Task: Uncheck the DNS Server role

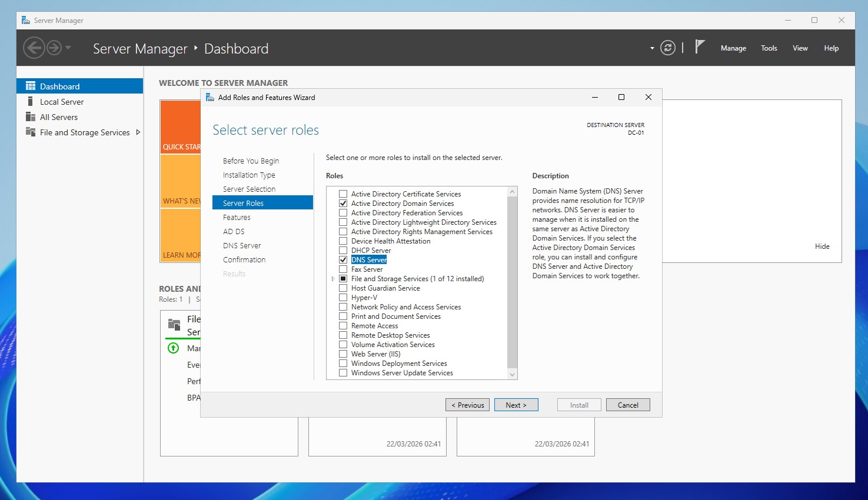Action: pyautogui.click(x=343, y=260)
